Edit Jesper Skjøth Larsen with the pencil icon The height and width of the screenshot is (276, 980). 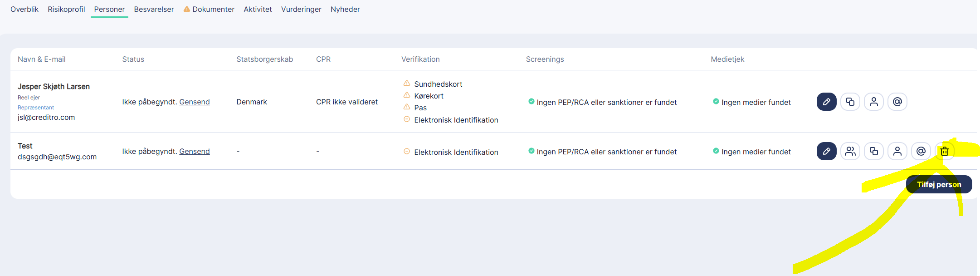826,102
